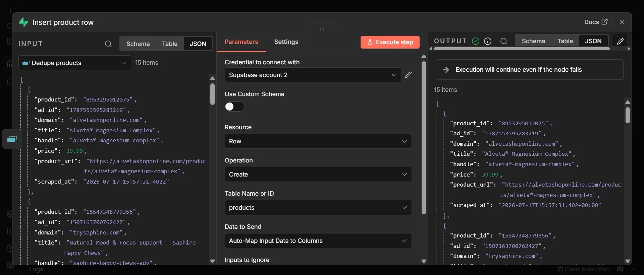644x275 pixels.
Task: Open the Operation Create dropdown
Action: pyautogui.click(x=318, y=175)
